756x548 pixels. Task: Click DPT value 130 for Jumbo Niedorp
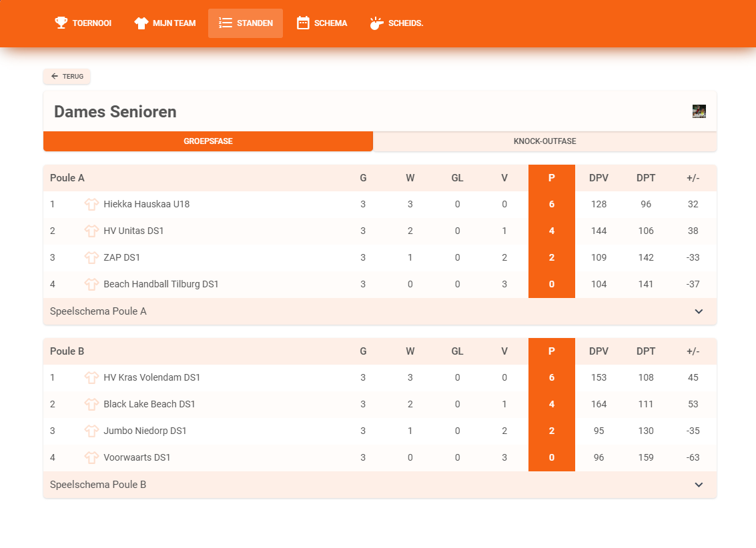[x=646, y=431]
